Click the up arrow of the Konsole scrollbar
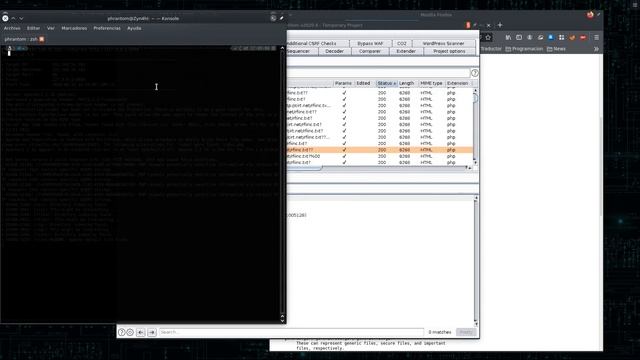The height and width of the screenshot is (360, 640). (x=282, y=48)
